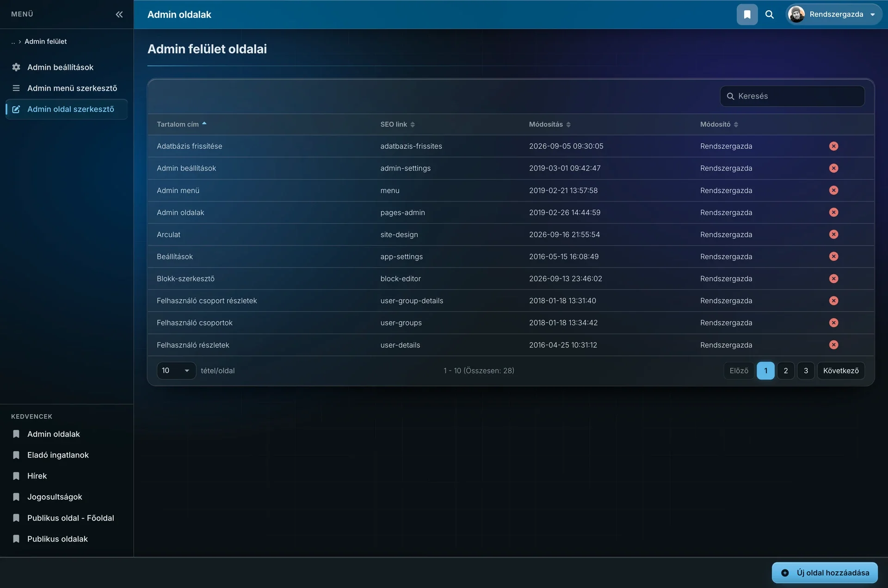Delete the Blokk-szerkesztő row

[x=833, y=279]
